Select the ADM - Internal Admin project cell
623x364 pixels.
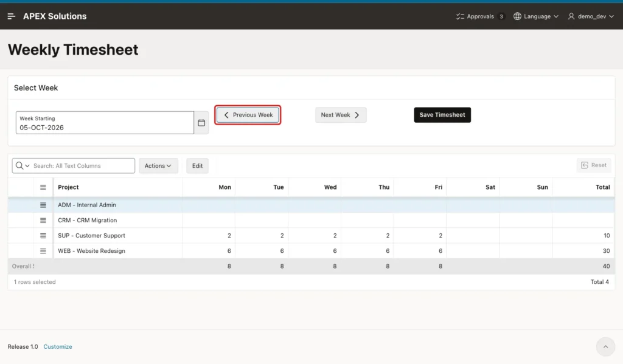tap(118, 205)
